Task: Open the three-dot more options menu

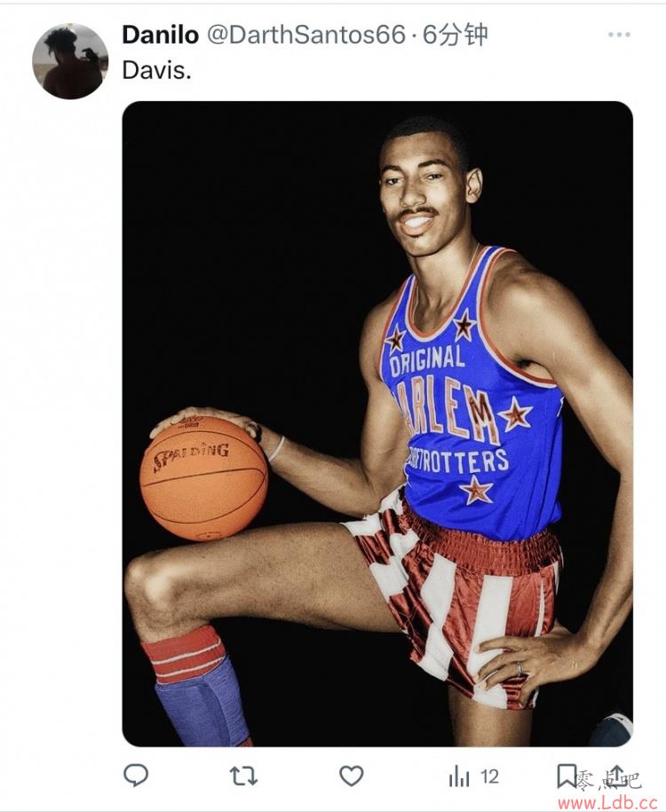Action: pyautogui.click(x=619, y=35)
